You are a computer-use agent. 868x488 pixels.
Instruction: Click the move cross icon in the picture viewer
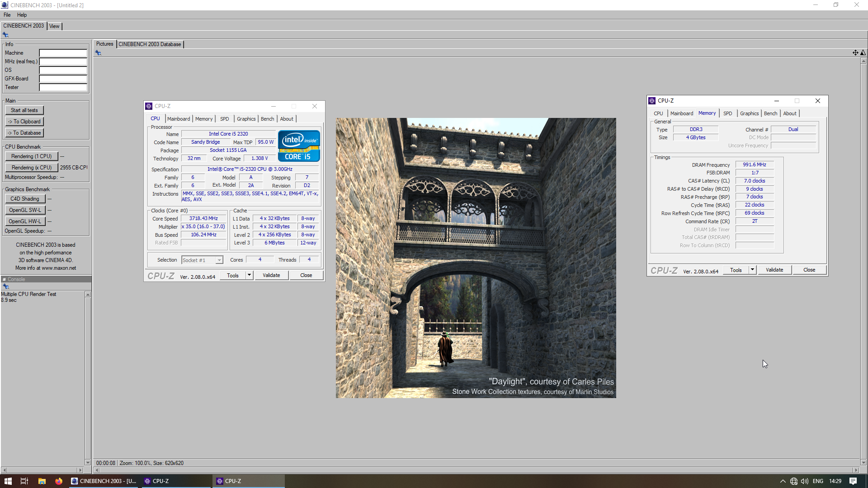pos(855,53)
